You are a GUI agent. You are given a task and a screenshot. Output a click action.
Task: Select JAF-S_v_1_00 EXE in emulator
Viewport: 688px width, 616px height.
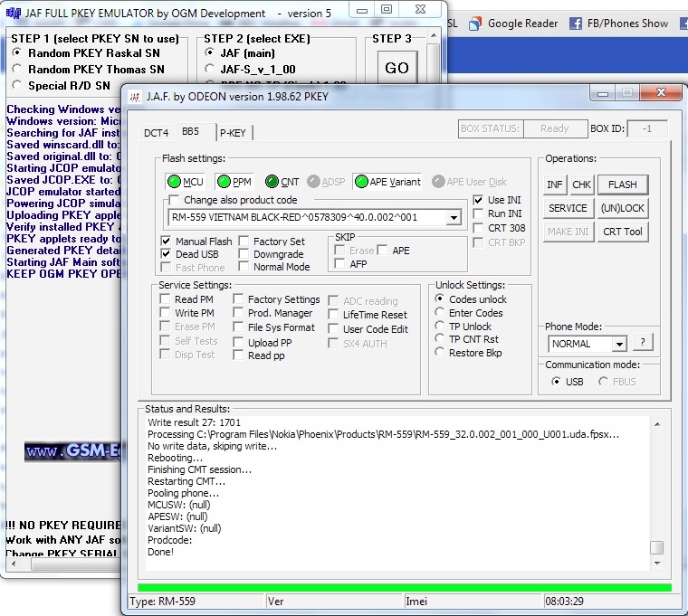click(210, 69)
